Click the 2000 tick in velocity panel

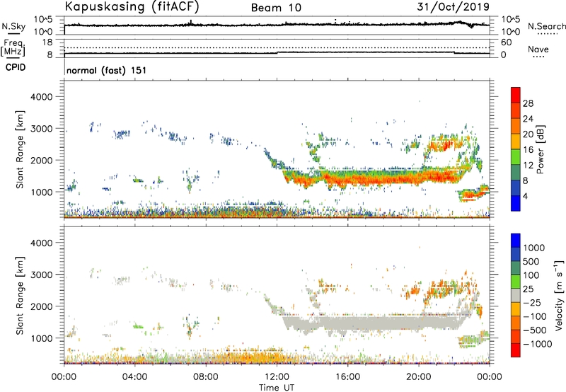[41, 306]
